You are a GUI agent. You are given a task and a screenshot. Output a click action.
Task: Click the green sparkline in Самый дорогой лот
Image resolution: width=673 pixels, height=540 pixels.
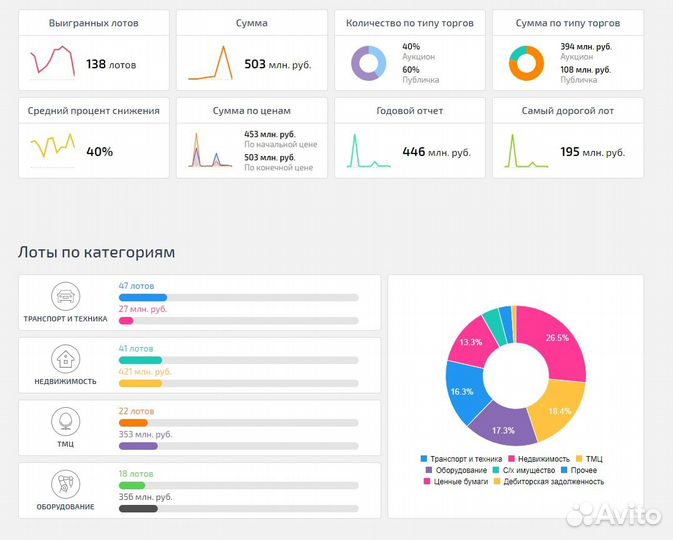(x=525, y=150)
